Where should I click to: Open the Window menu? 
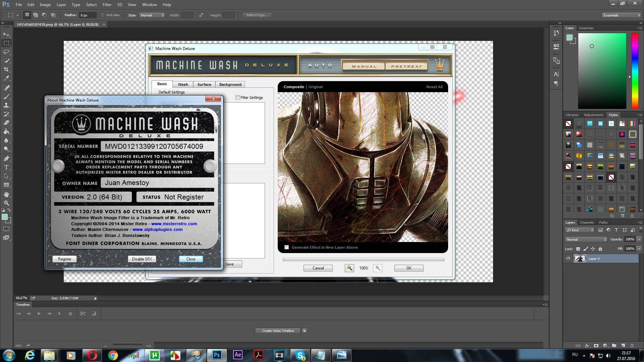(x=149, y=5)
